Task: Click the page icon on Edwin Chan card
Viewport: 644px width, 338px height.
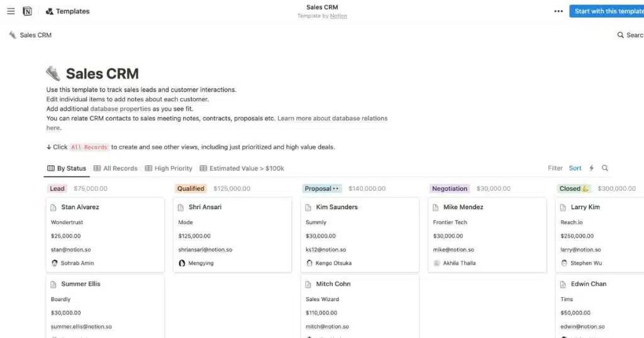Action: (x=563, y=284)
